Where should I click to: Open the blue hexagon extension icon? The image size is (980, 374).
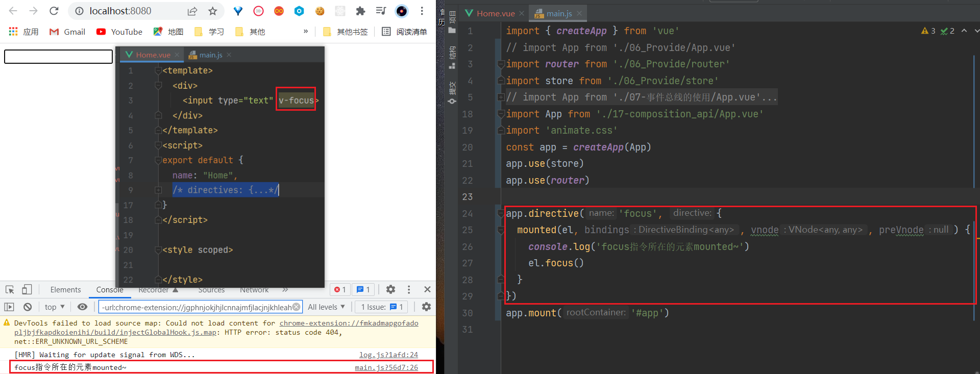click(300, 11)
